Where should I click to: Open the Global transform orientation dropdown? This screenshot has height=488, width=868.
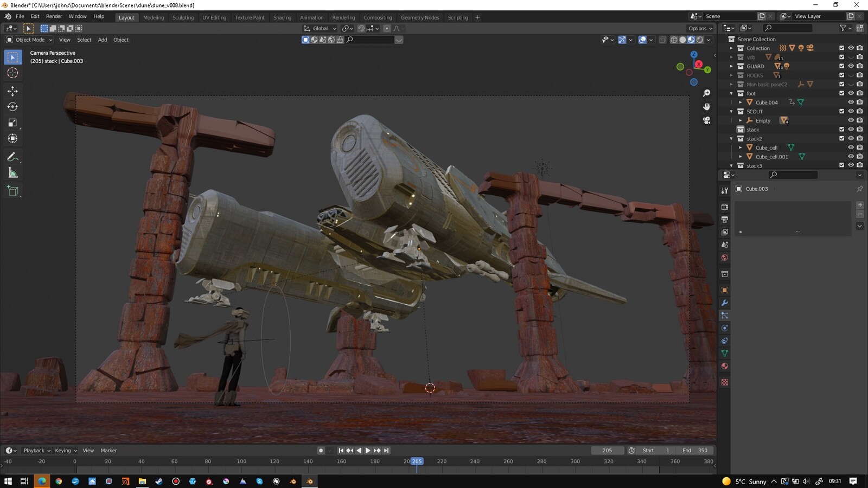320,28
